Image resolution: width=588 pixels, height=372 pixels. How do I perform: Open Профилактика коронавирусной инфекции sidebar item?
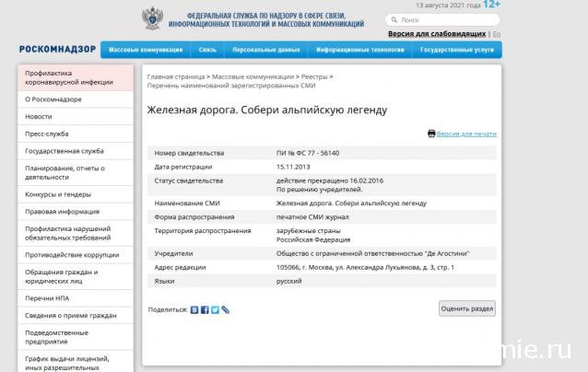click(x=76, y=77)
